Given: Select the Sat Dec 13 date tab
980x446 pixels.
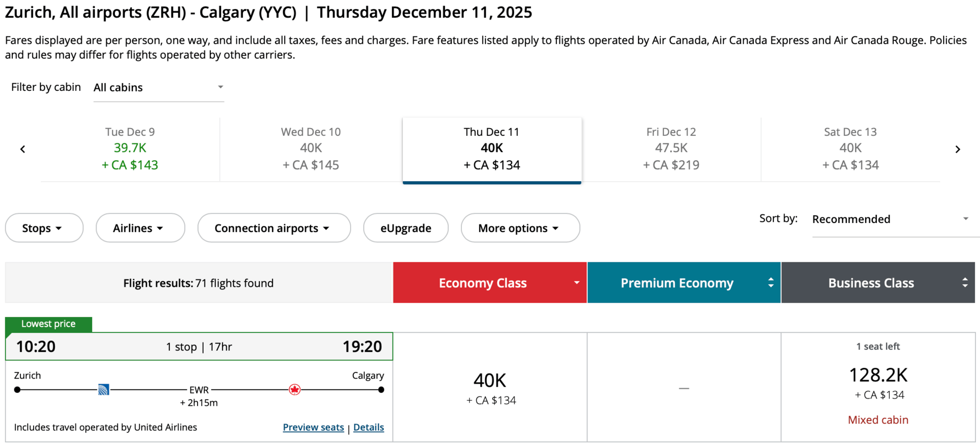Looking at the screenshot, I should 850,148.
